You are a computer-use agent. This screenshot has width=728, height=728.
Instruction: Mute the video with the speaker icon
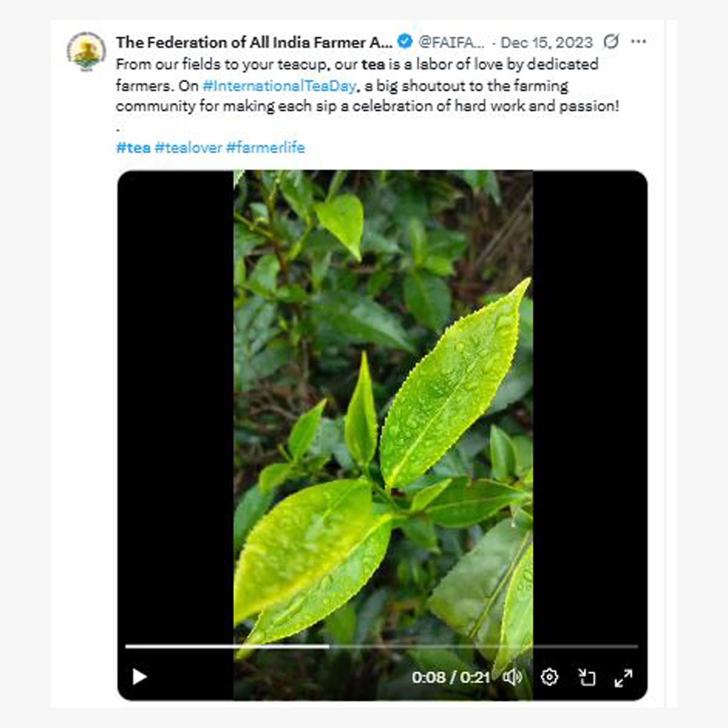pyautogui.click(x=513, y=676)
